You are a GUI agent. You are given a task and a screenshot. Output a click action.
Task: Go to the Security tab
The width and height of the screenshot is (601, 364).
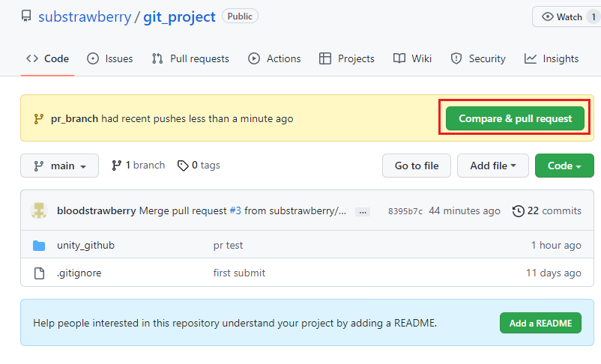[x=478, y=58]
